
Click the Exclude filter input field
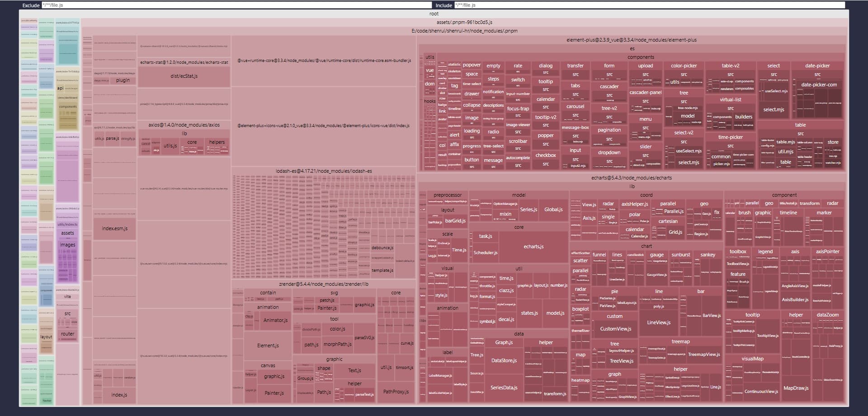click(236, 5)
